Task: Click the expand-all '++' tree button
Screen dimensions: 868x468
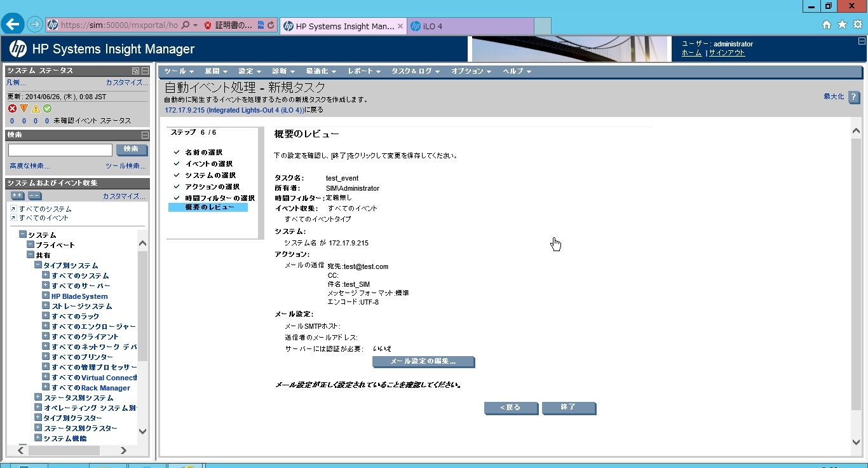Action: (x=18, y=196)
